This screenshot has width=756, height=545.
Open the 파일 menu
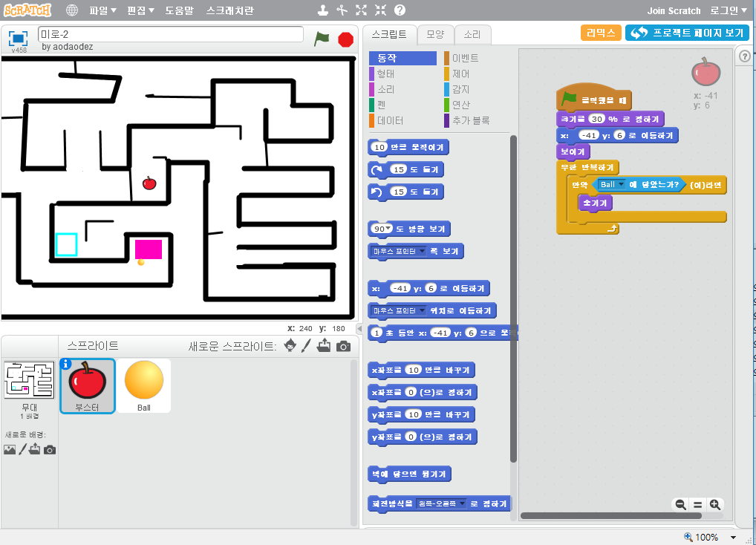click(x=102, y=10)
